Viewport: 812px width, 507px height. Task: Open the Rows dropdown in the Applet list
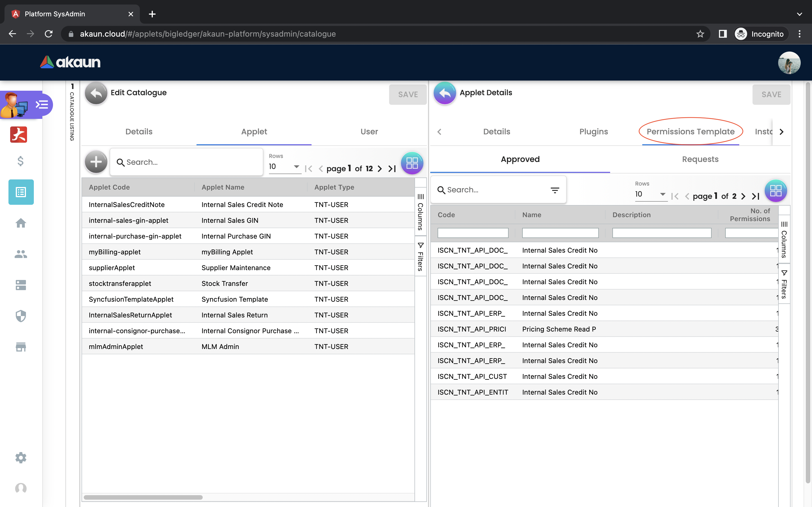tap(284, 167)
